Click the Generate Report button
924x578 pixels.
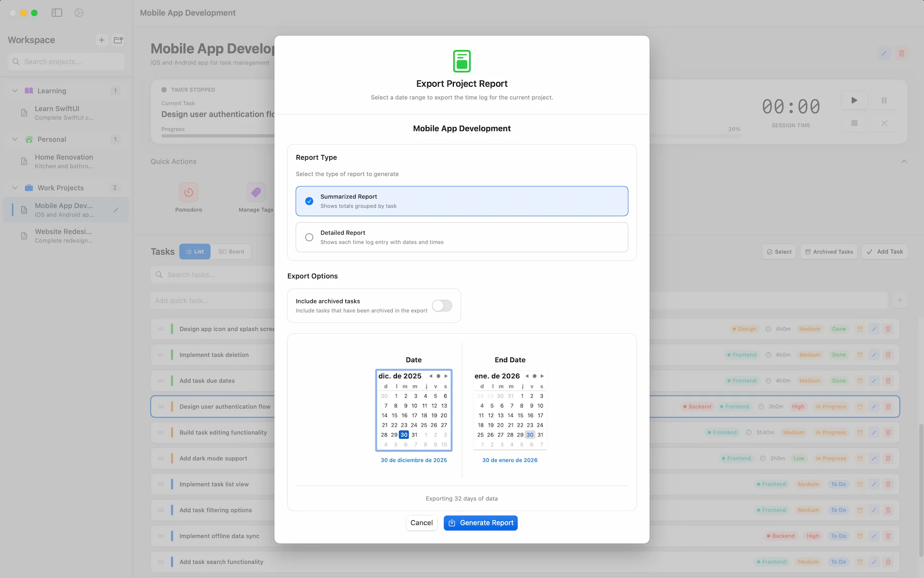coord(480,523)
